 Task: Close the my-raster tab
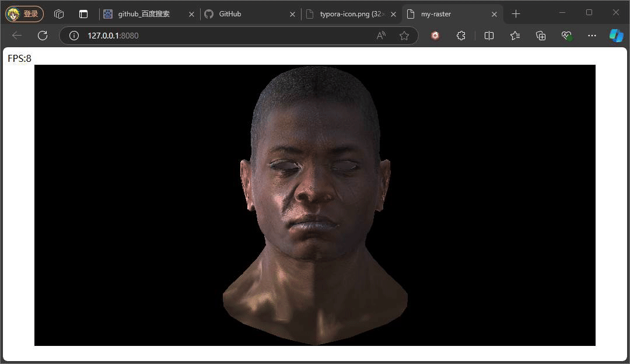494,14
